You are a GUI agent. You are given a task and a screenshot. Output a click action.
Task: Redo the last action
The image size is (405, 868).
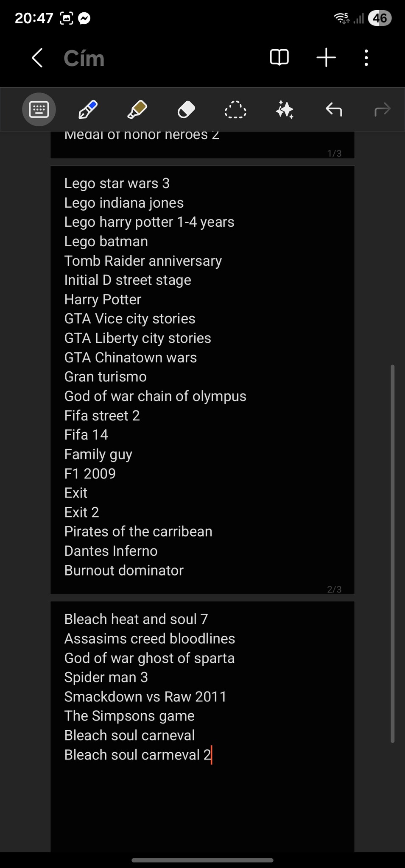coord(382,110)
